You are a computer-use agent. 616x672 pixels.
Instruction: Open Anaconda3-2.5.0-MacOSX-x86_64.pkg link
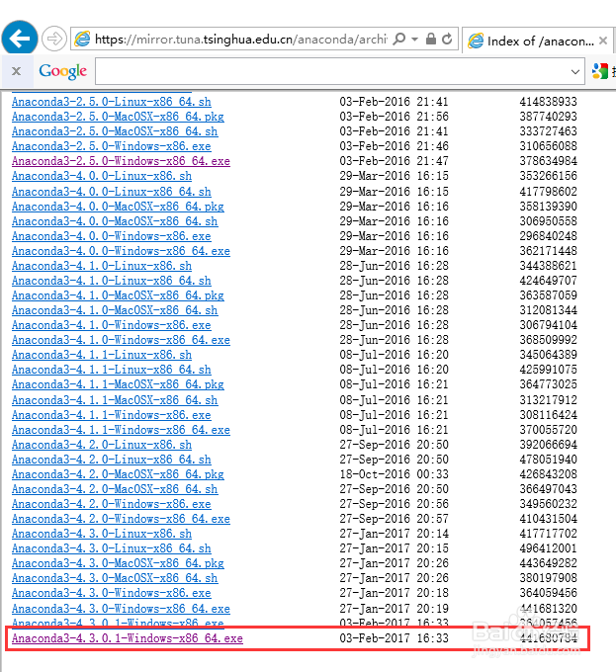click(118, 117)
